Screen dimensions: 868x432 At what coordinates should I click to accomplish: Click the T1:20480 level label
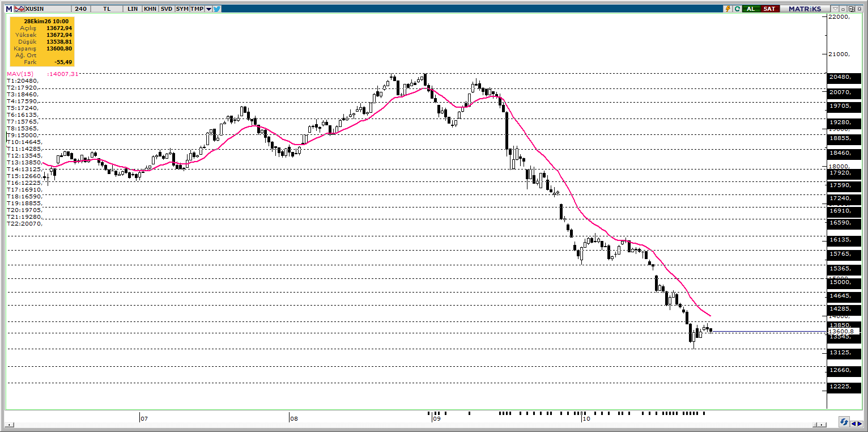[x=22, y=81]
